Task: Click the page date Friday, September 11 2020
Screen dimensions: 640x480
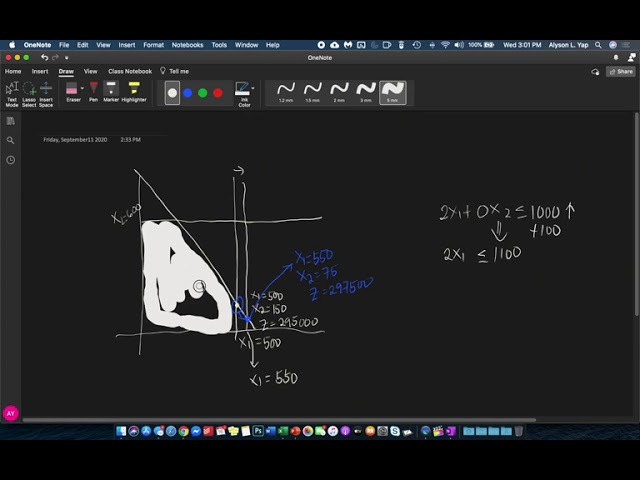Action: pos(75,140)
